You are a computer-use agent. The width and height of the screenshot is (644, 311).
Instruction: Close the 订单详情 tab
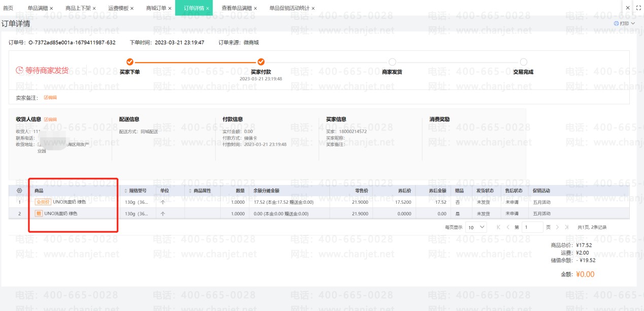pos(208,8)
